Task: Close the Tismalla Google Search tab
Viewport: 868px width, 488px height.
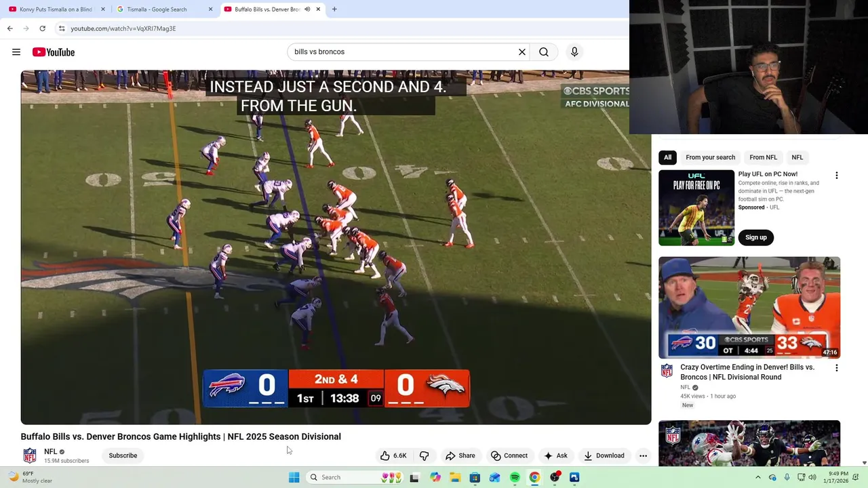Action: (210, 9)
